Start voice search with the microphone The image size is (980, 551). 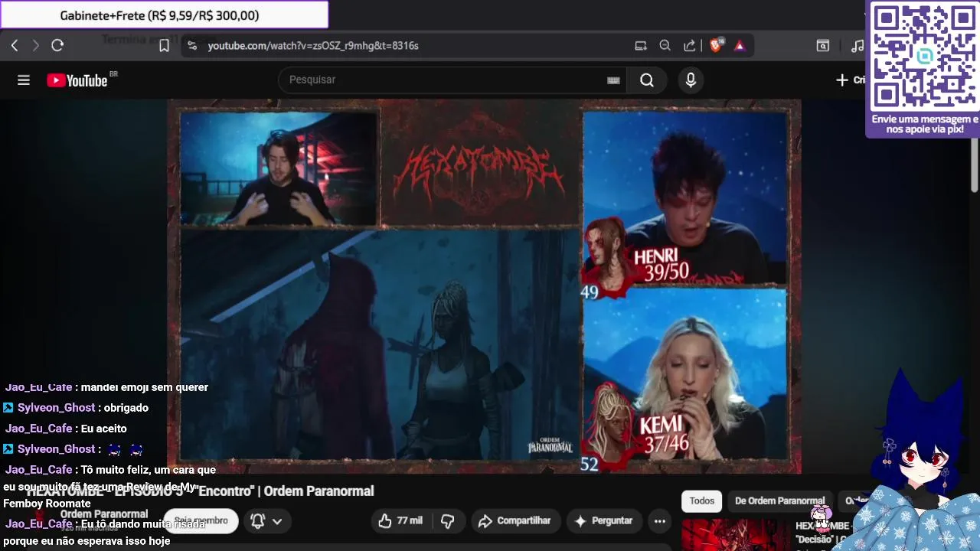pyautogui.click(x=691, y=80)
